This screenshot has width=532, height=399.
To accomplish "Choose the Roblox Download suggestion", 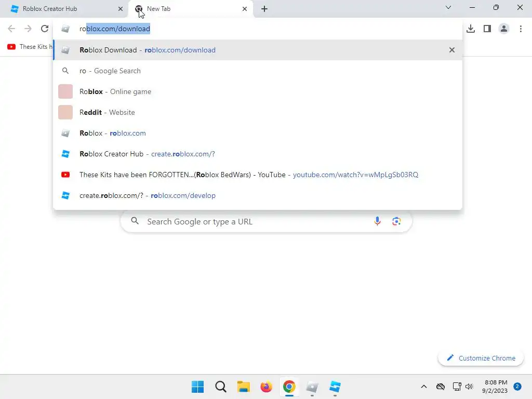I will pos(258,50).
